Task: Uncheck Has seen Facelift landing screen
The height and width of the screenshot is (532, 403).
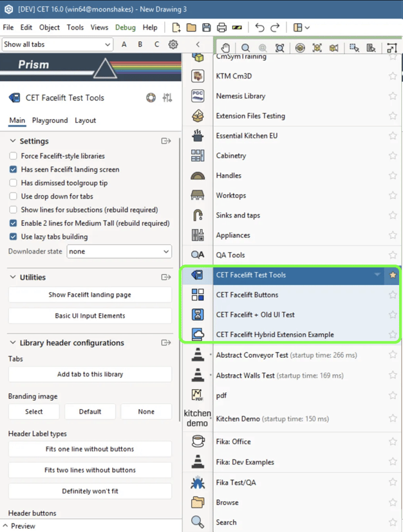Action: (x=14, y=169)
